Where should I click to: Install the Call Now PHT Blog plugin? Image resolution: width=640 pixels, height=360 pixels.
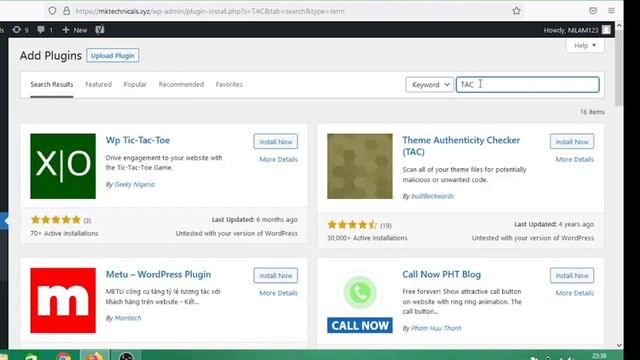572,276
